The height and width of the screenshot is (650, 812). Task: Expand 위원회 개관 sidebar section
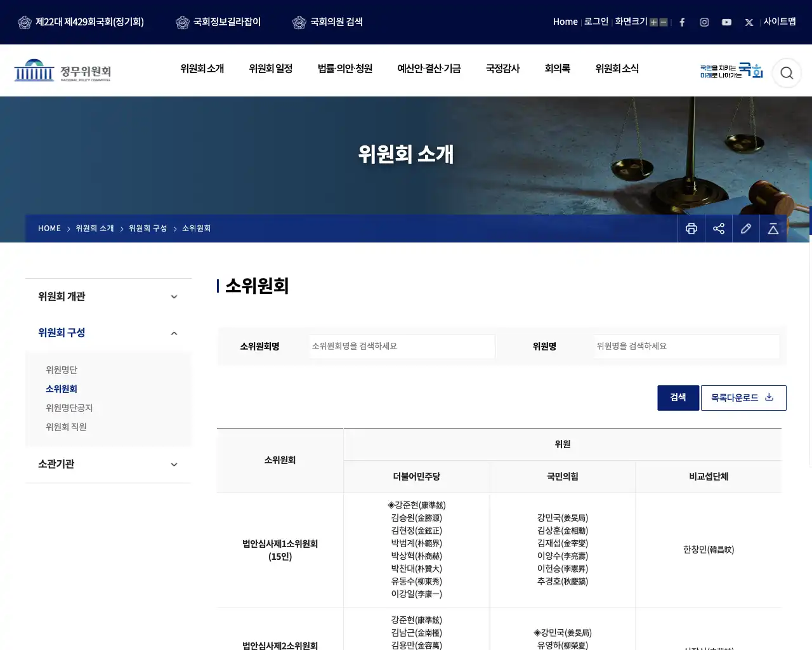(108, 296)
